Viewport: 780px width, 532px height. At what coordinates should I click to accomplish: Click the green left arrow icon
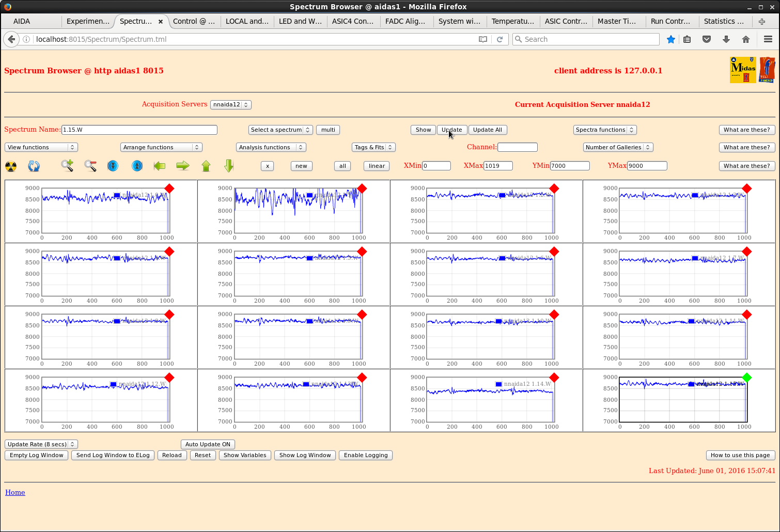click(x=160, y=166)
